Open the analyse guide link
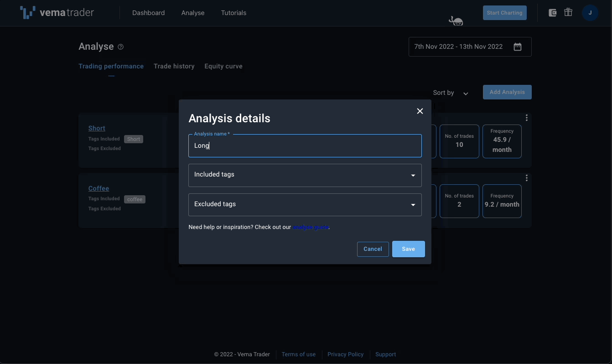Viewport: 612px width, 364px height. [311, 227]
